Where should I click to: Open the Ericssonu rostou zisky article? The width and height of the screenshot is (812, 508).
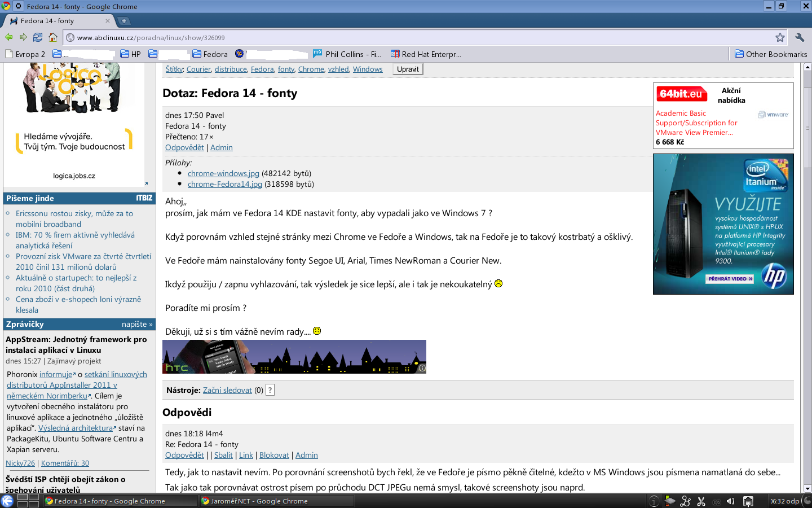(x=74, y=219)
